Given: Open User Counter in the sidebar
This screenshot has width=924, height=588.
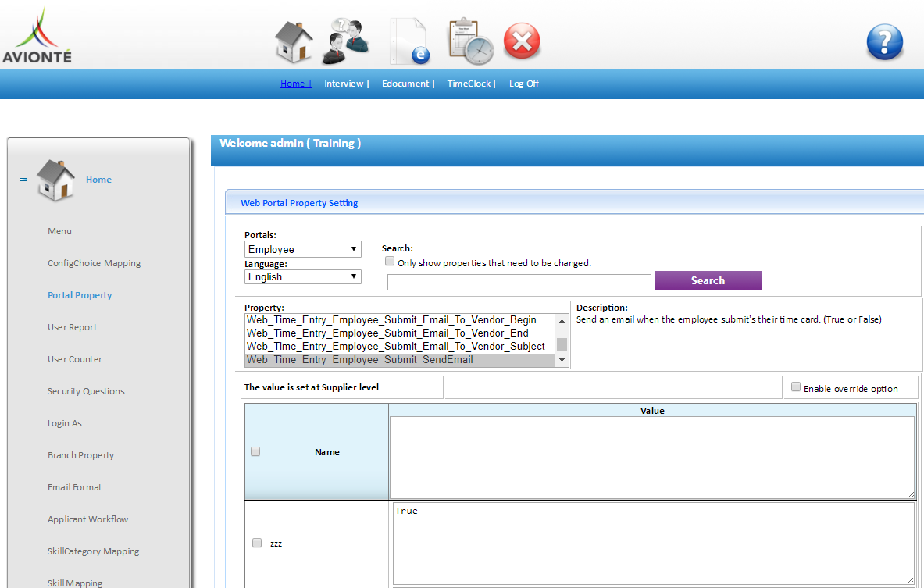Looking at the screenshot, I should 75,359.
